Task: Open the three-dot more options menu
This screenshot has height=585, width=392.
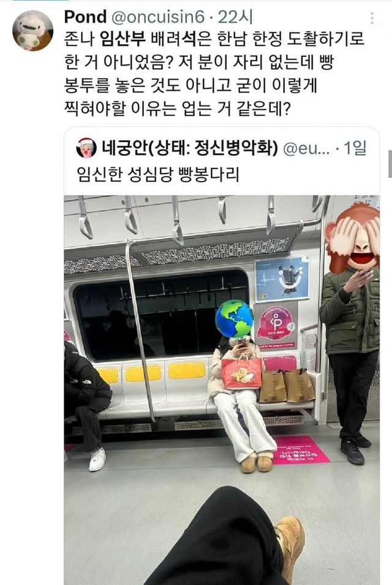Action: pyautogui.click(x=372, y=18)
